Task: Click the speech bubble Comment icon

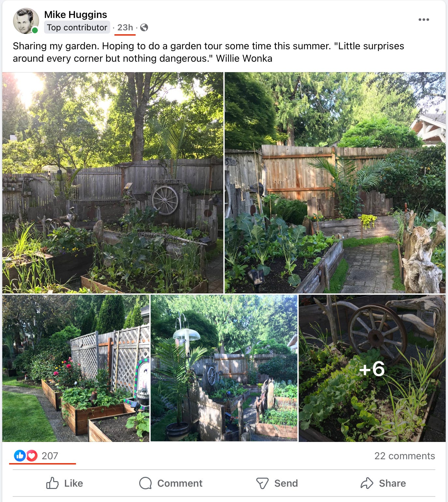Action: pos(145,483)
